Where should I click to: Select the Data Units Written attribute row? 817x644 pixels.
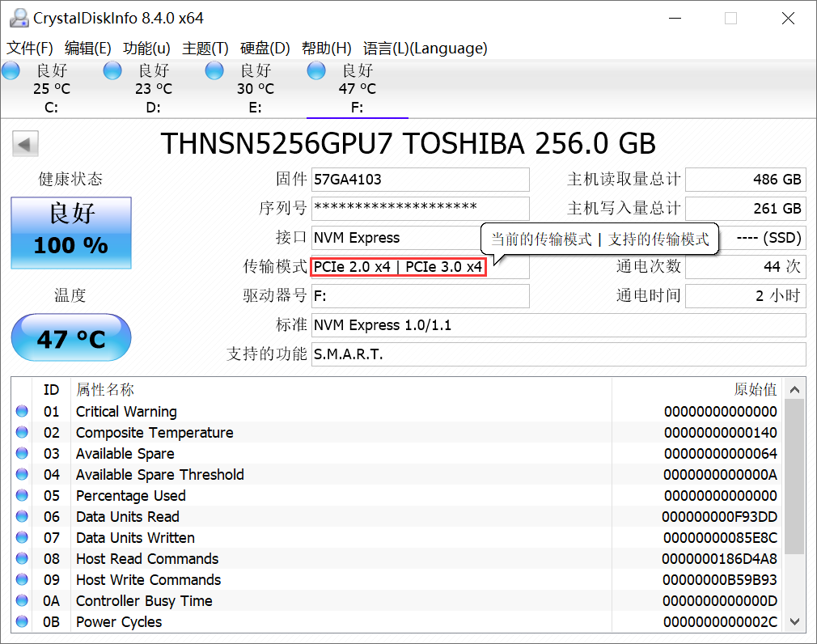pyautogui.click(x=397, y=537)
